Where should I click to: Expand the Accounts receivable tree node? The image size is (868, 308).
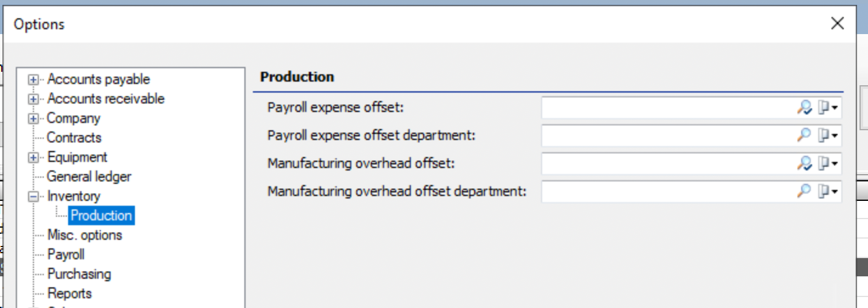tap(33, 99)
